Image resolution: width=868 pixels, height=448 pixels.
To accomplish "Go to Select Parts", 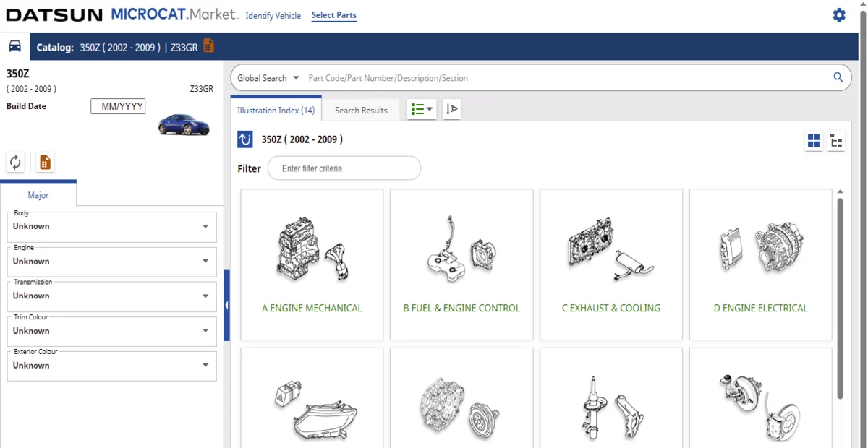I will point(334,15).
